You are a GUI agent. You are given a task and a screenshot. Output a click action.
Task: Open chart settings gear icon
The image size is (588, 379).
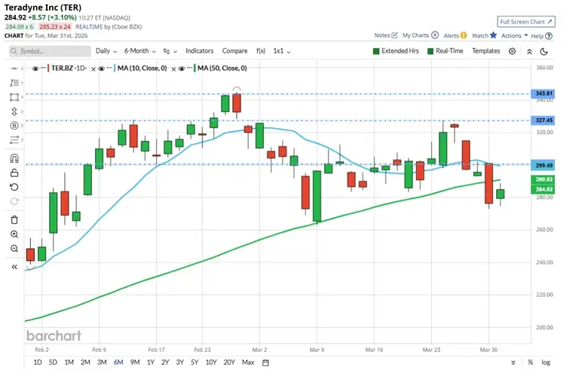513,51
